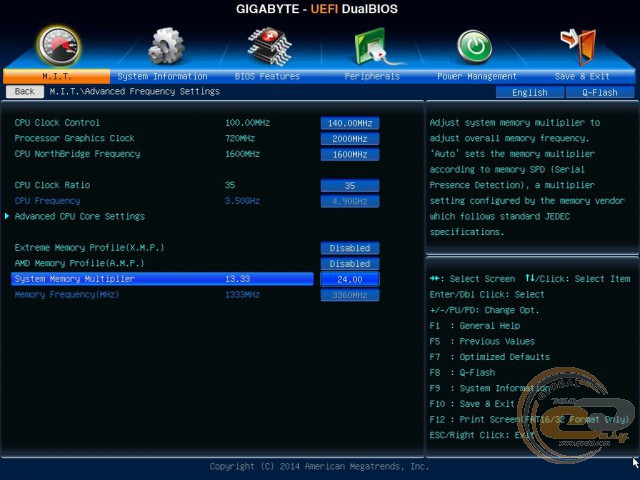Click the F7 Optimized Defaults help line

pyautogui.click(x=490, y=357)
